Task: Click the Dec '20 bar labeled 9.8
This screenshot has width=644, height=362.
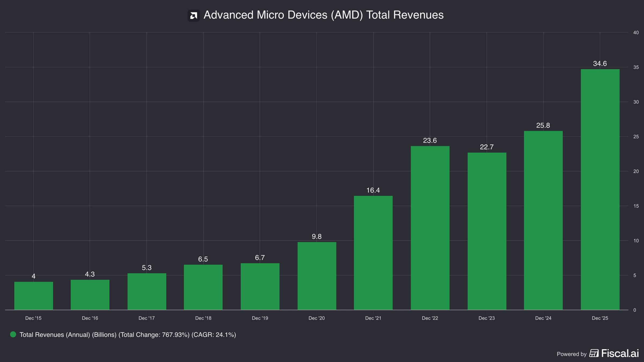Action: [x=317, y=276]
